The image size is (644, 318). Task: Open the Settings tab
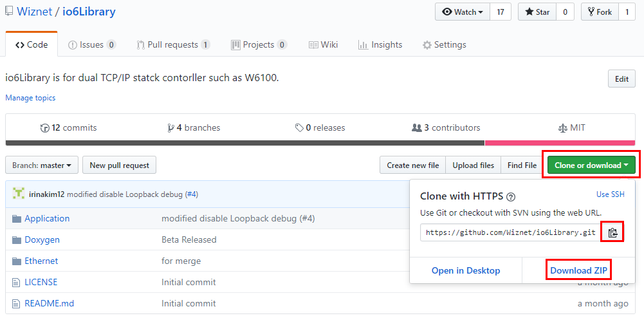click(445, 45)
